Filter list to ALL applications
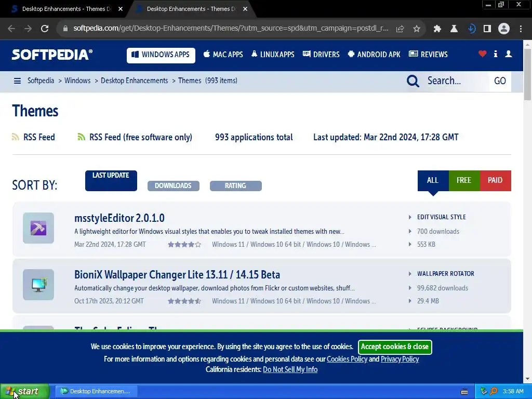 point(433,180)
